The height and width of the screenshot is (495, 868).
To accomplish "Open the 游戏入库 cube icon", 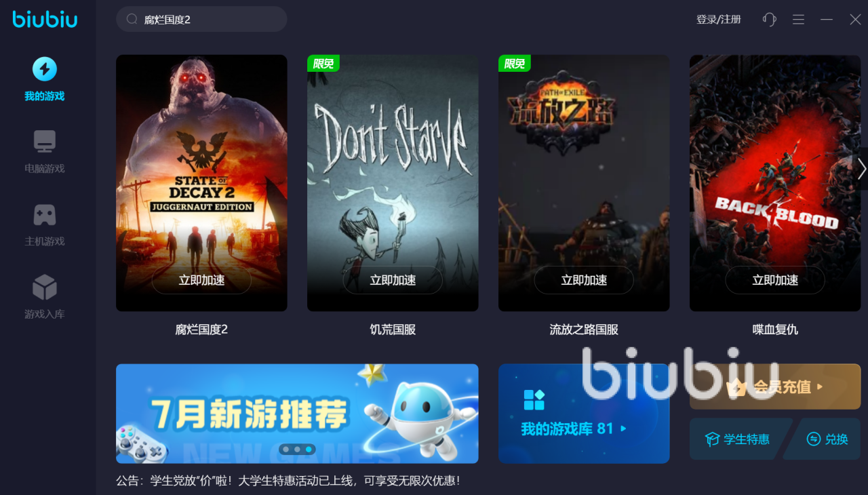I will (x=45, y=288).
